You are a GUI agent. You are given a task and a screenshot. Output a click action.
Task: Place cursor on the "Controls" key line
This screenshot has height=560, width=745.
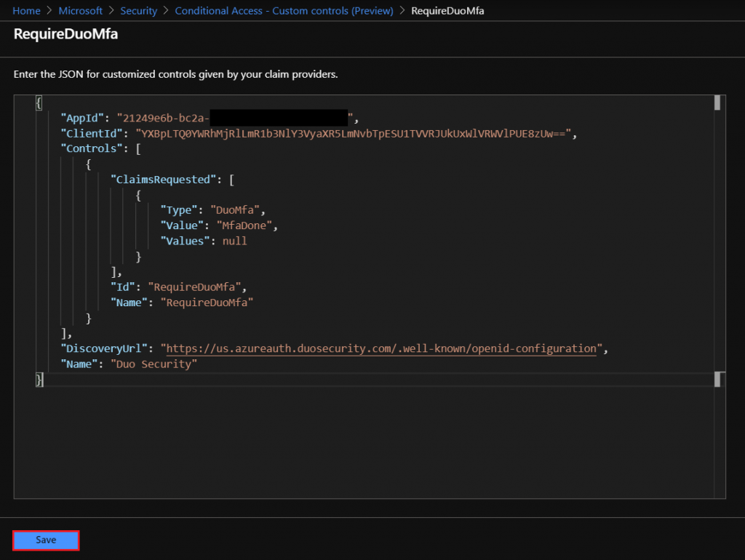click(89, 148)
